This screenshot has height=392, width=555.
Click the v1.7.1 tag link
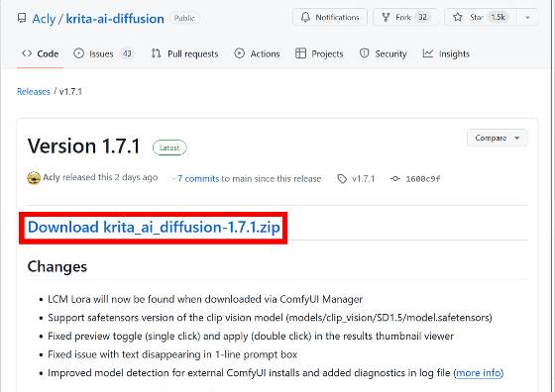(356, 179)
